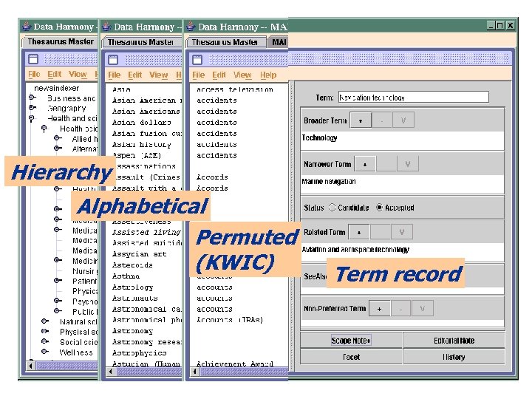Viewport: 532px width, 399px height.
Task: Click the History button
Action: point(454,357)
